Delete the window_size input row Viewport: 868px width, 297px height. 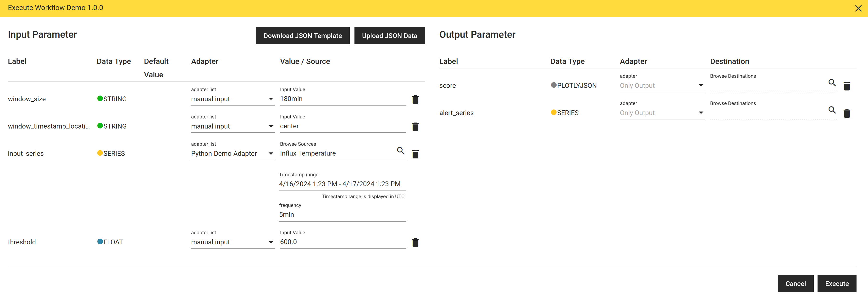[x=415, y=100]
